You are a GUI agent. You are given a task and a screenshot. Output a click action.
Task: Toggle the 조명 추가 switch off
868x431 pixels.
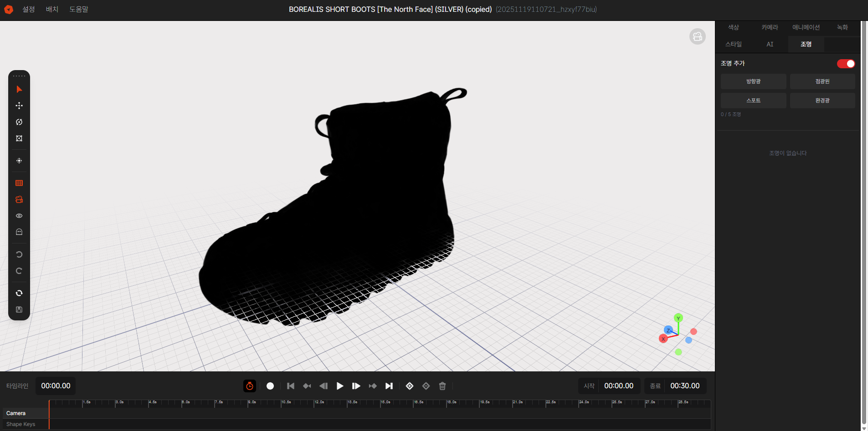846,64
